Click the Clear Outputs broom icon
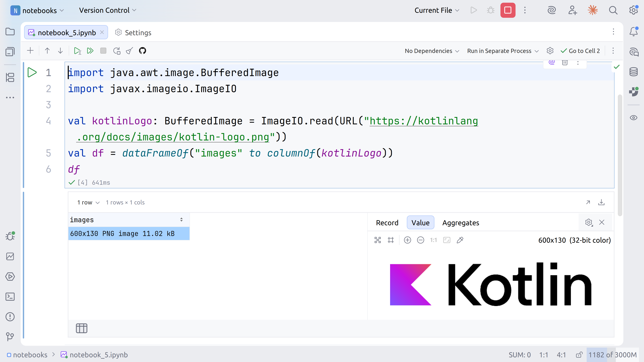Viewport: 644px width, 362px height. point(129,51)
